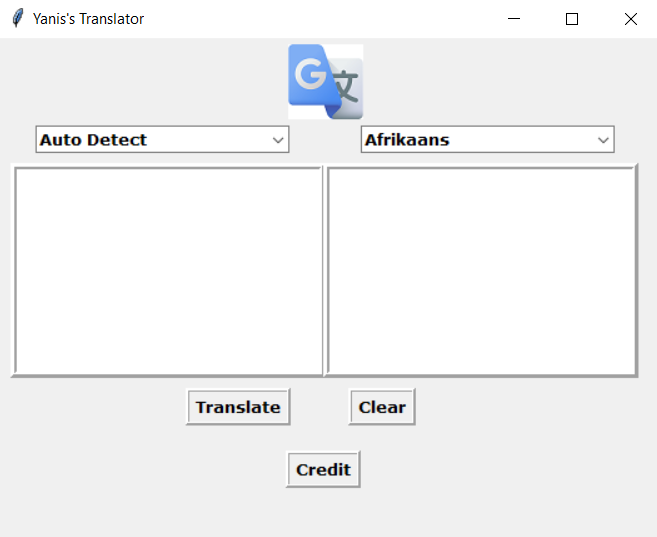Select the Afrikaans target language field
The width and height of the screenshot is (657, 537).
(477, 140)
